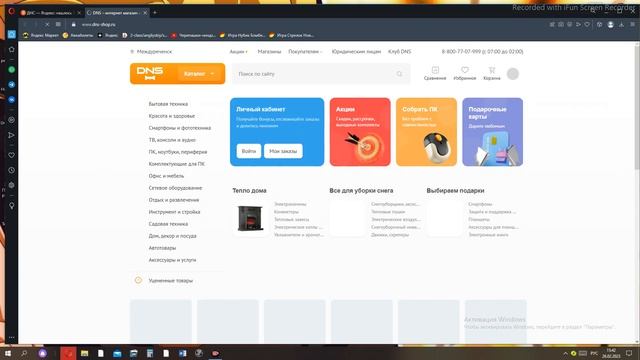Open Выбираем подарки section heading
Viewport: 640px width, 360px height.
tap(455, 191)
